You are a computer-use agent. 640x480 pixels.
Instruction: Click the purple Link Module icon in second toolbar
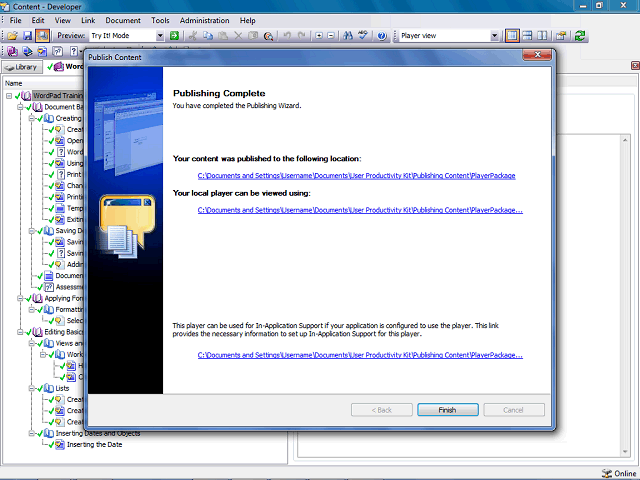12,51
